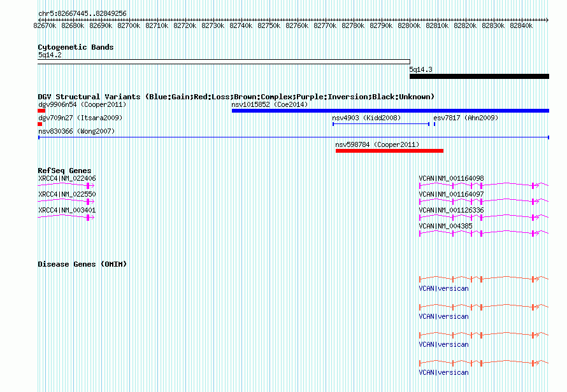Click the 5q14.2 band label
This screenshot has width=567, height=392.
coord(50,55)
